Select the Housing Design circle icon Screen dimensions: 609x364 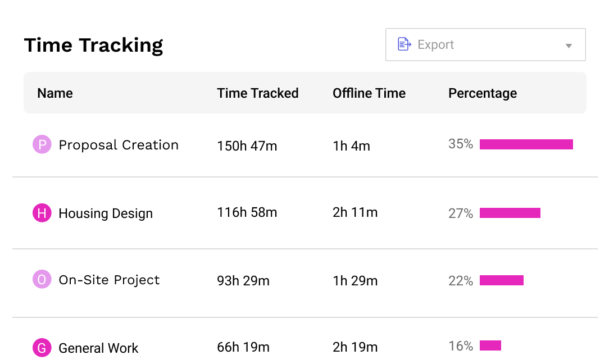click(42, 213)
